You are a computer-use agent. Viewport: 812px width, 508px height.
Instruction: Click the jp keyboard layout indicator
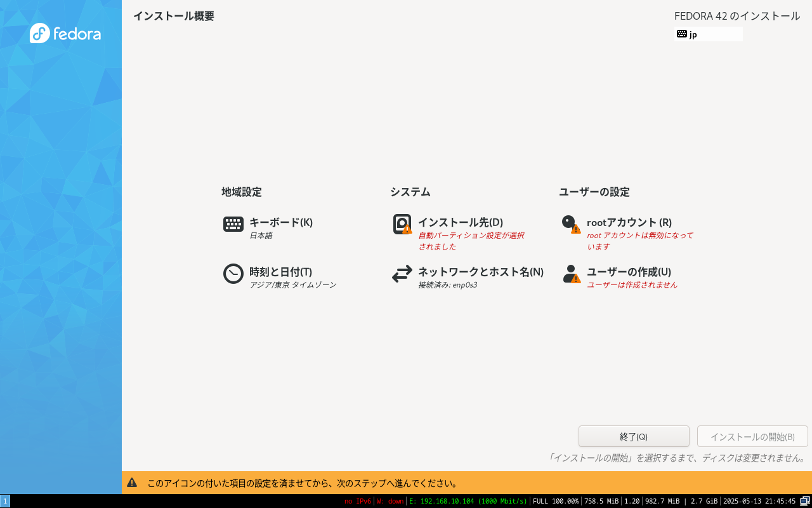coord(709,34)
